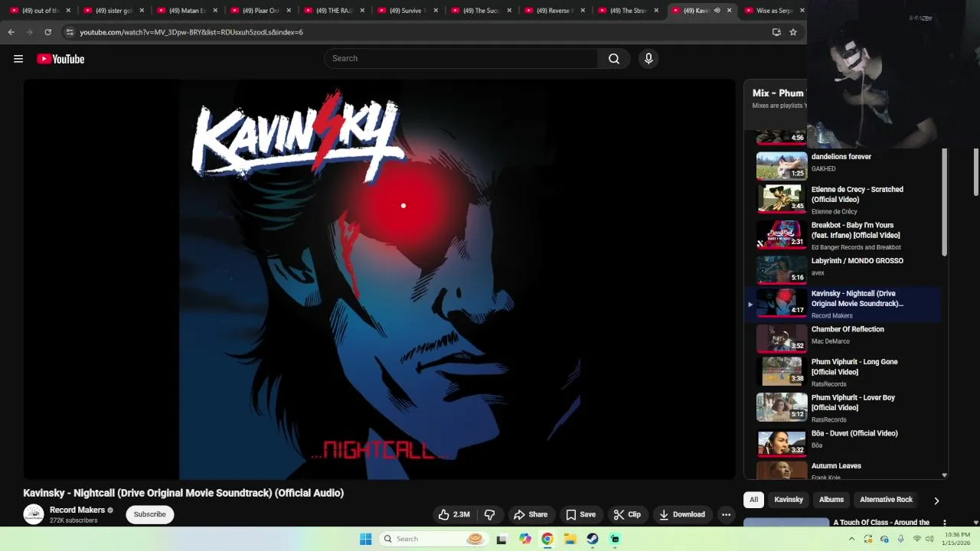Filter by Alternative Rock chip

(x=886, y=500)
